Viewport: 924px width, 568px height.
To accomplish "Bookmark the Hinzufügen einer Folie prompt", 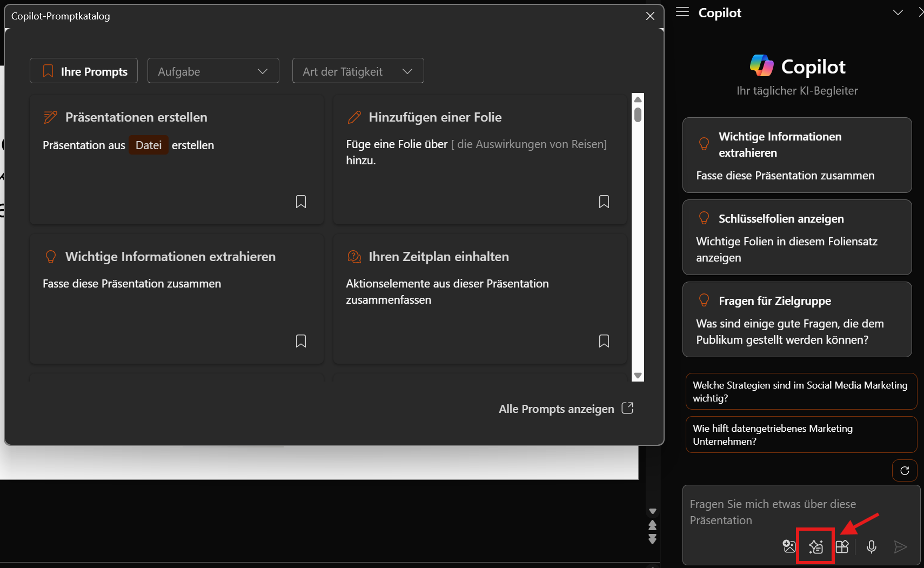I will pyautogui.click(x=604, y=202).
